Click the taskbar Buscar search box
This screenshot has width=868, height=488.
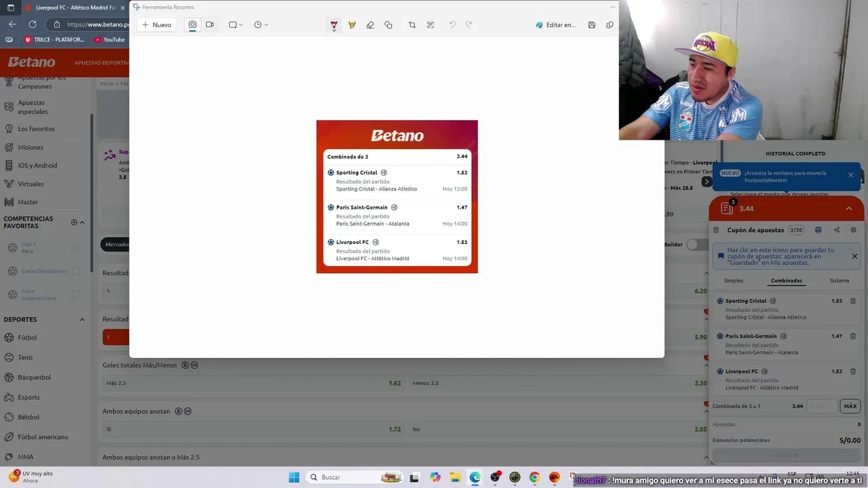pos(354,477)
